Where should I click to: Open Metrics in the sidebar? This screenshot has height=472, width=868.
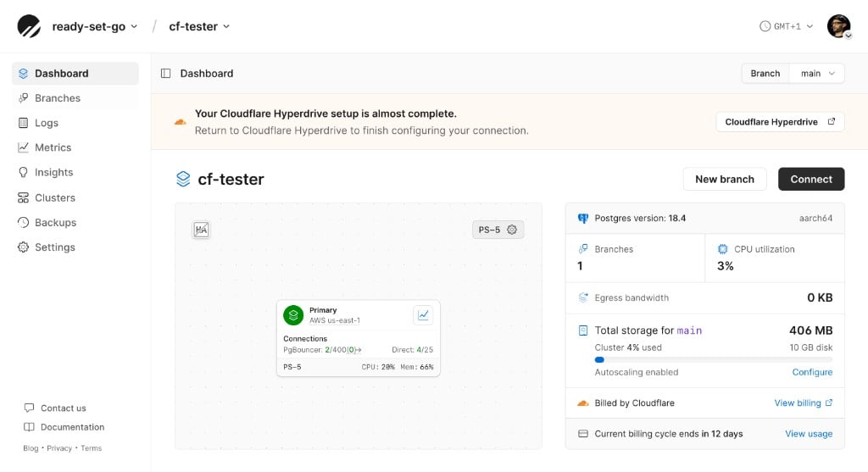(75, 147)
